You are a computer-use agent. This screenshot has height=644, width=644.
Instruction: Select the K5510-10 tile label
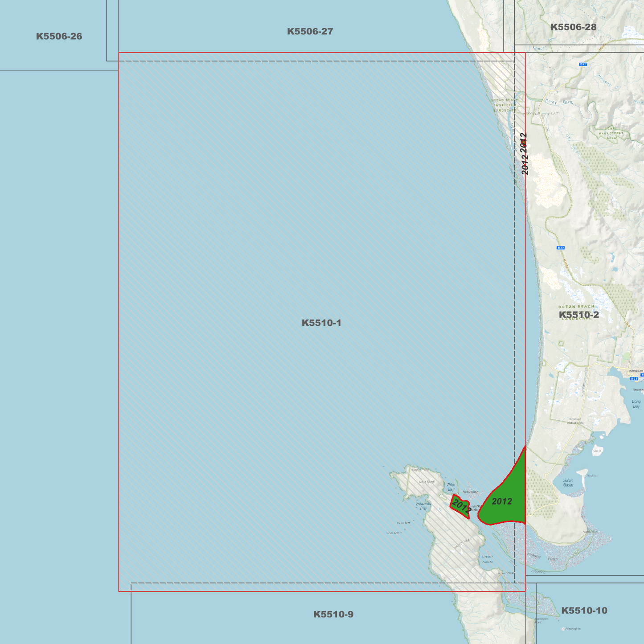584,611
